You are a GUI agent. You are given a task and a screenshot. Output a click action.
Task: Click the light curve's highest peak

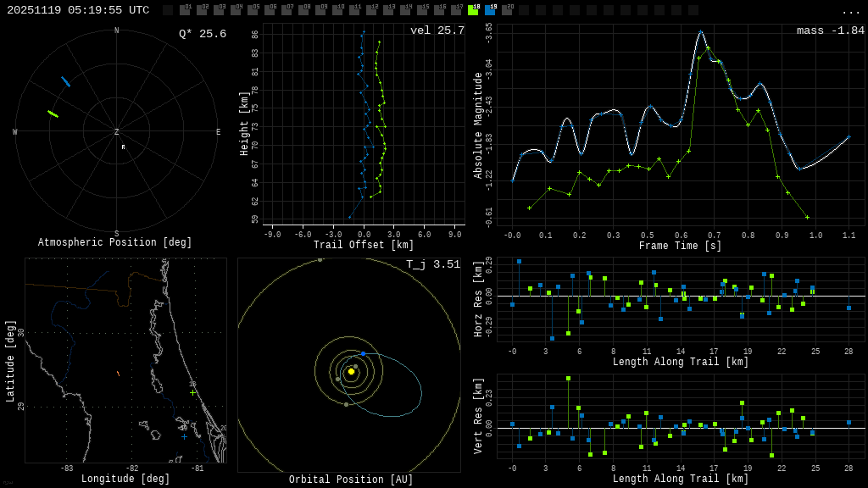(x=700, y=32)
